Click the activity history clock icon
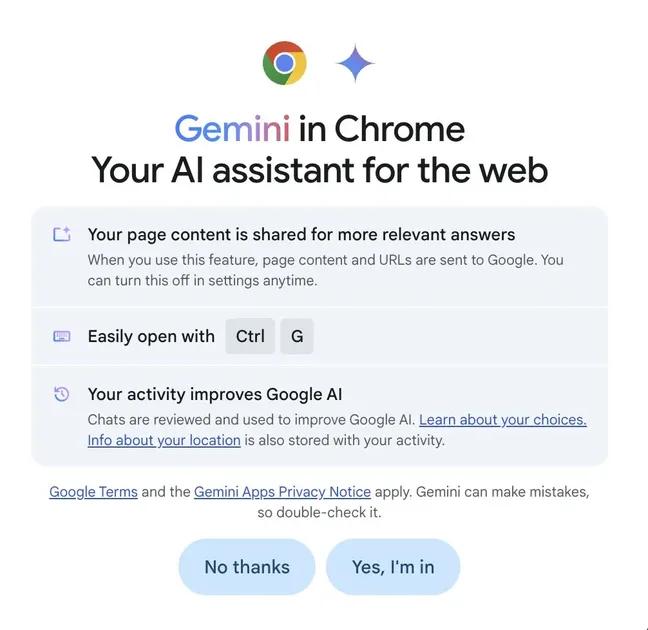 [x=62, y=394]
